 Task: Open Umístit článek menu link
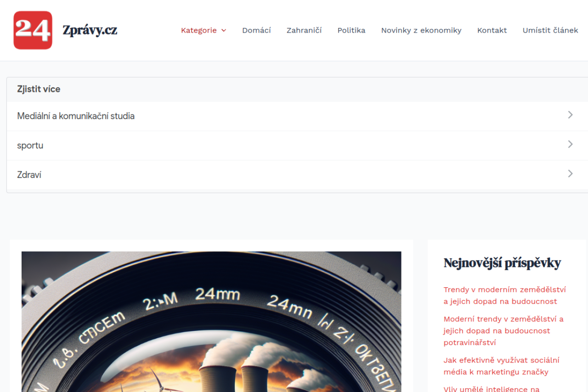550,30
